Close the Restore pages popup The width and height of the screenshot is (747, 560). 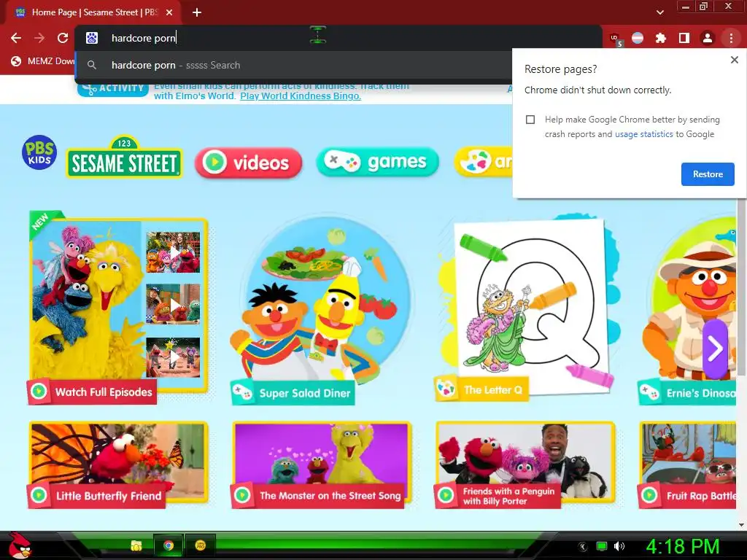click(734, 60)
